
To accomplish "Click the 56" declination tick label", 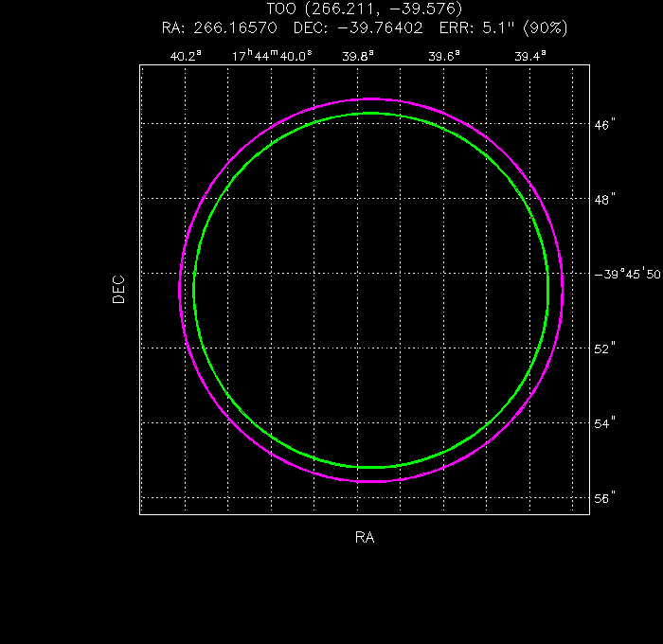I will (604, 498).
